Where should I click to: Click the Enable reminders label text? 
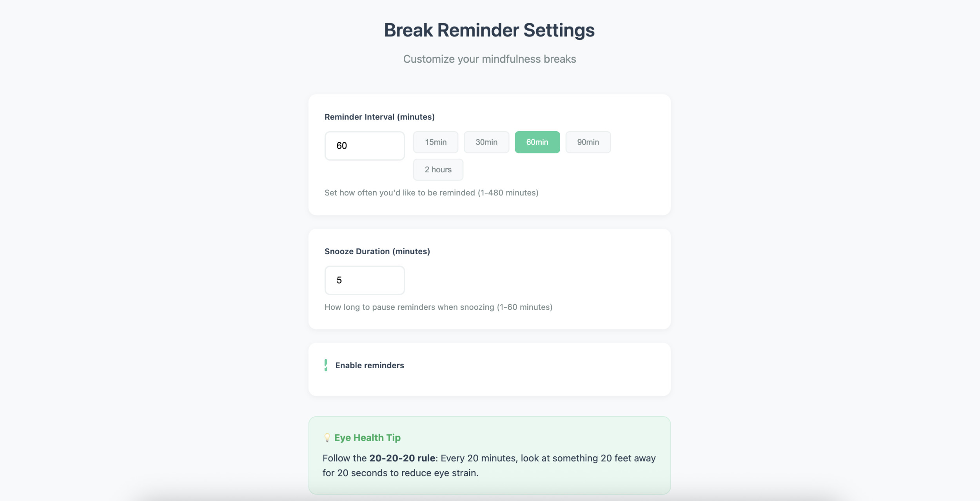tap(369, 365)
